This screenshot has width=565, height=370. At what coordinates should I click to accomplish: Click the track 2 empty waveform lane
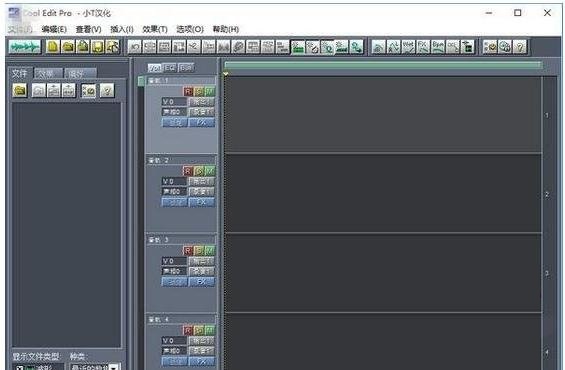pyautogui.click(x=383, y=193)
